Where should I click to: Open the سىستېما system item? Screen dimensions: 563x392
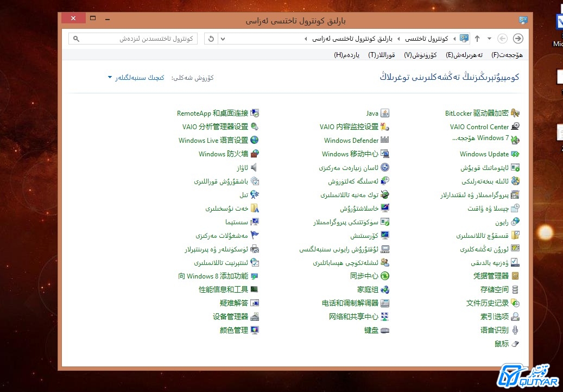point(237,222)
